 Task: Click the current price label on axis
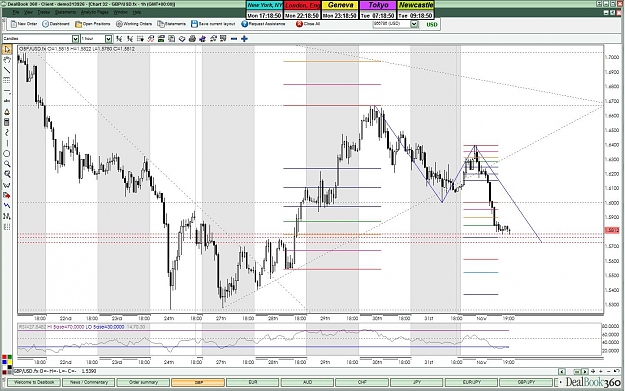(x=612, y=230)
